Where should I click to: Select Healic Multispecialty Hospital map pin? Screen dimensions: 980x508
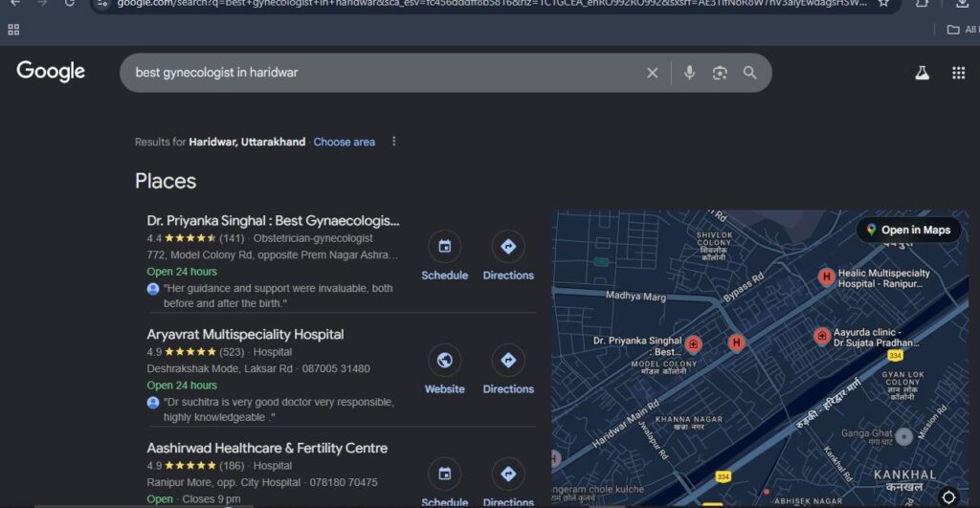826,276
